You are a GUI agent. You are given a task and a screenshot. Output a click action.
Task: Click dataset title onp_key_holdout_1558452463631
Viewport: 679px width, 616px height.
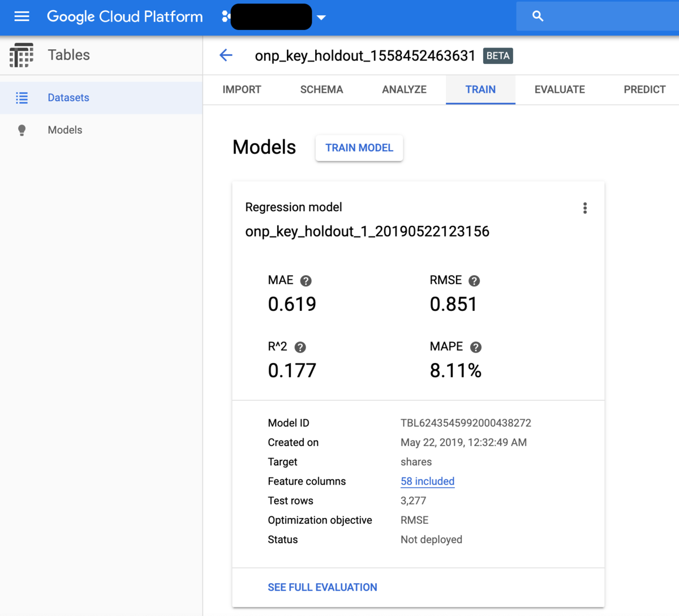[365, 55]
